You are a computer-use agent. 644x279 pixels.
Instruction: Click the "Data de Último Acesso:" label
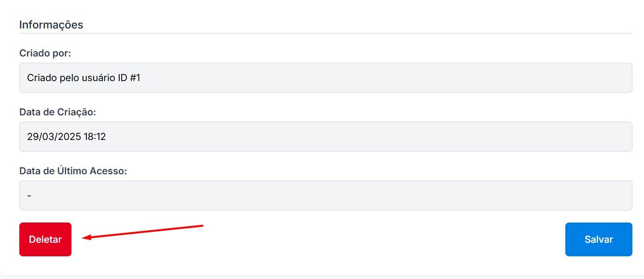[73, 171]
